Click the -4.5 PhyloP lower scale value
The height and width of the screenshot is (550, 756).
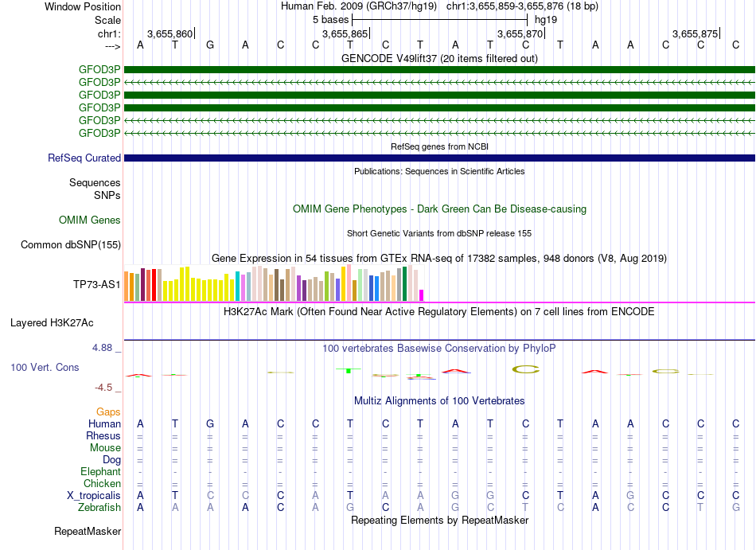point(103,388)
